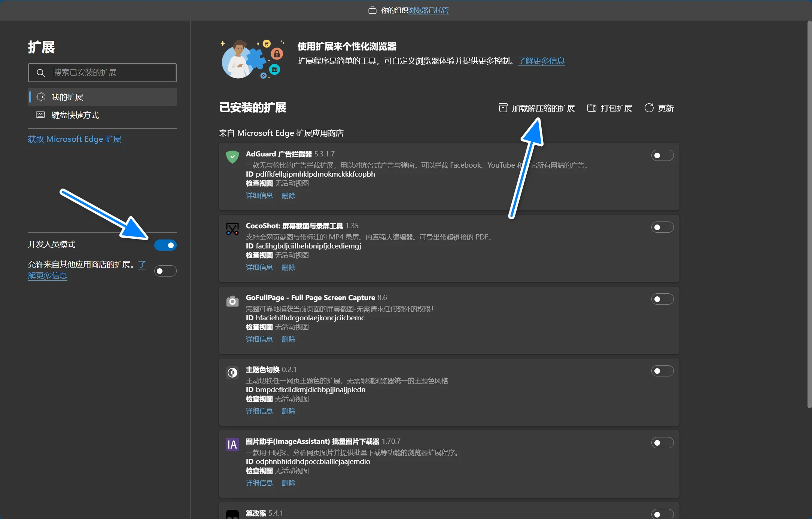Click 详细信息 under AdGuard extension

[259, 195]
